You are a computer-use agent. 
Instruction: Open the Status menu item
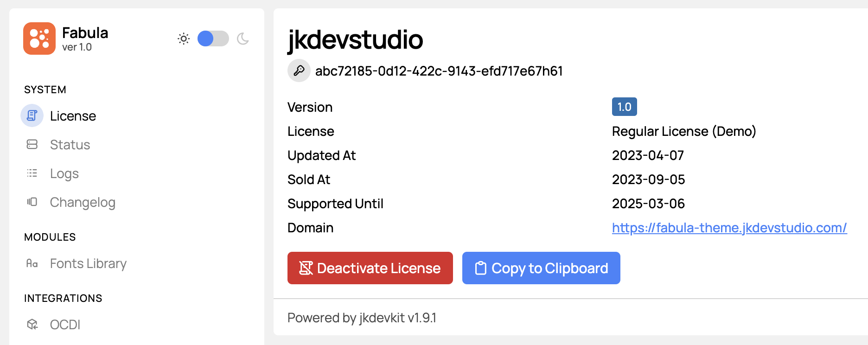(70, 145)
